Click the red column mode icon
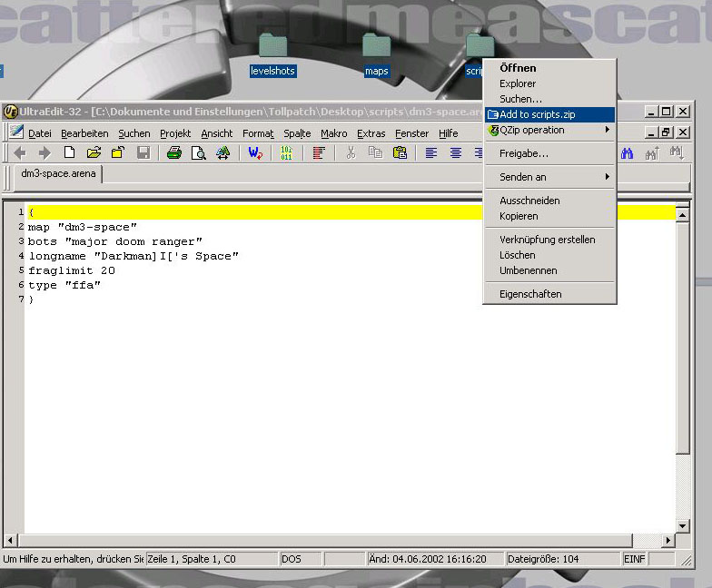 tap(319, 152)
